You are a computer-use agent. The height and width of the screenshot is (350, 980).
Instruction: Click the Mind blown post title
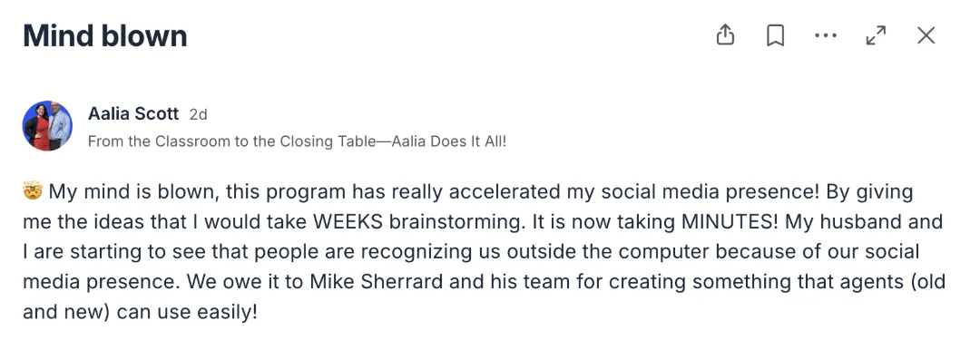click(x=105, y=35)
